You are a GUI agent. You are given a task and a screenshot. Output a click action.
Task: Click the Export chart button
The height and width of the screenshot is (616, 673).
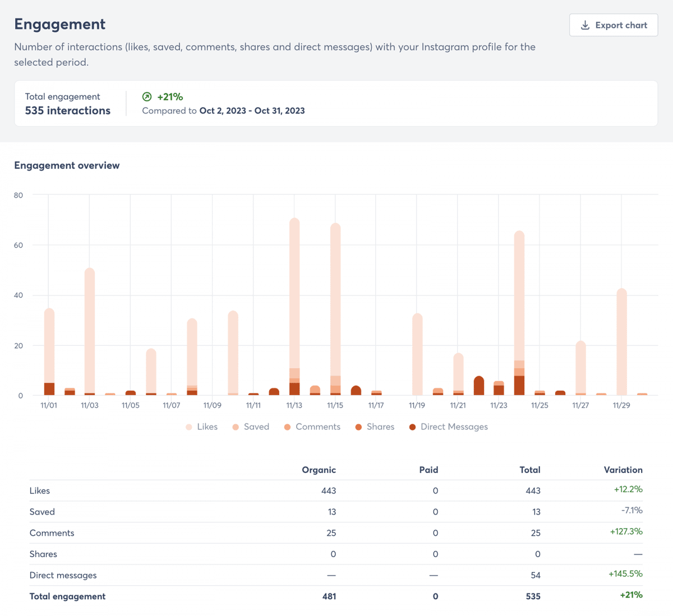pyautogui.click(x=614, y=25)
